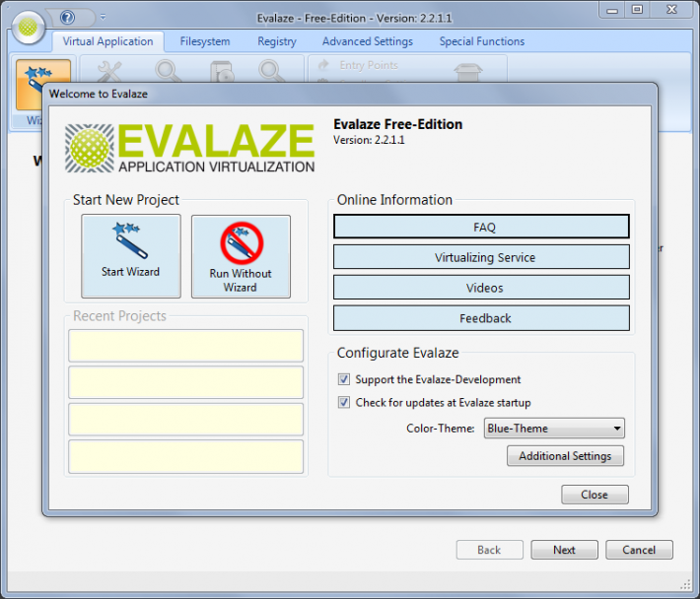The height and width of the screenshot is (599, 700).
Task: Click the Entry Points ribbon item
Action: [x=358, y=65]
